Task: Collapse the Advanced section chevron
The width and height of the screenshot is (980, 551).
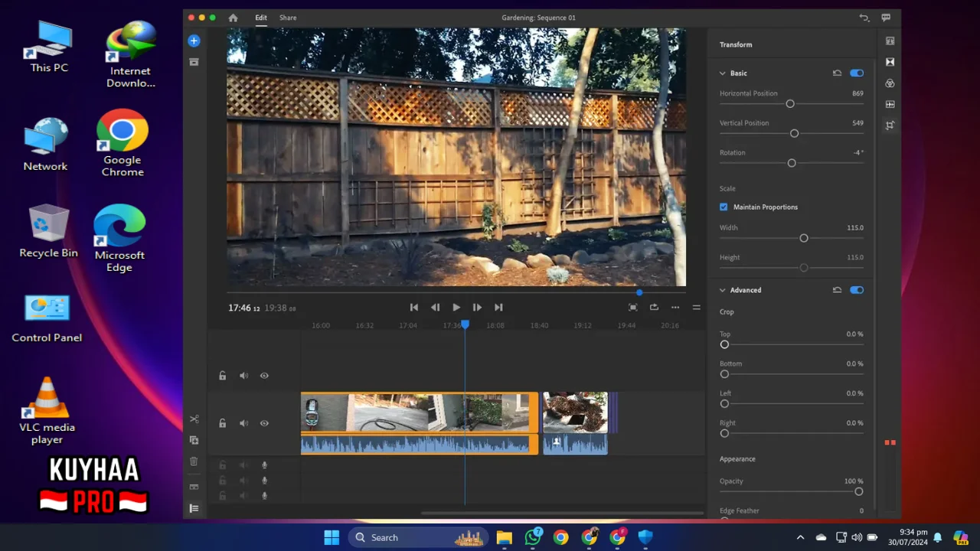Action: pyautogui.click(x=722, y=290)
